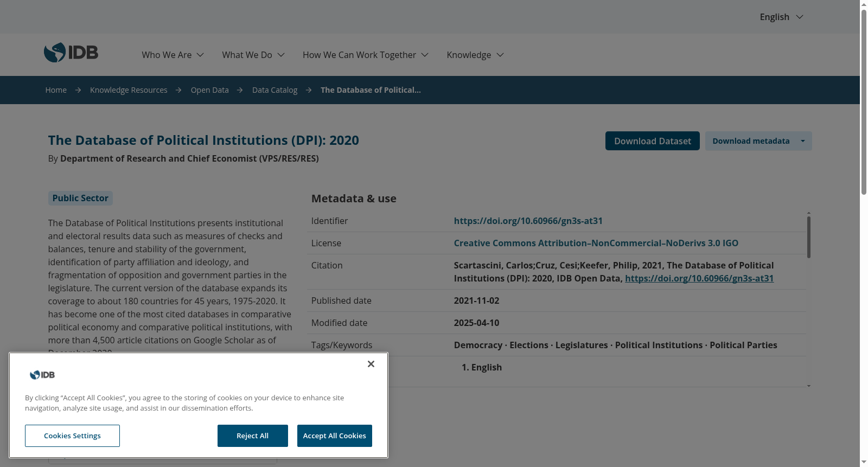Click the page vertical scrollbar
This screenshot has height=467, width=868.
pyautogui.click(x=864, y=103)
